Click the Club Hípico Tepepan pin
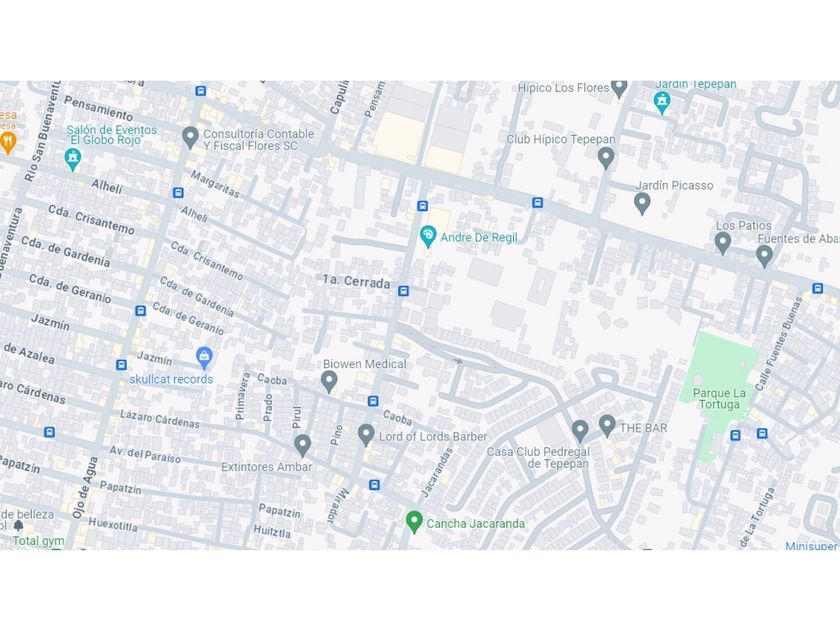 (606, 159)
